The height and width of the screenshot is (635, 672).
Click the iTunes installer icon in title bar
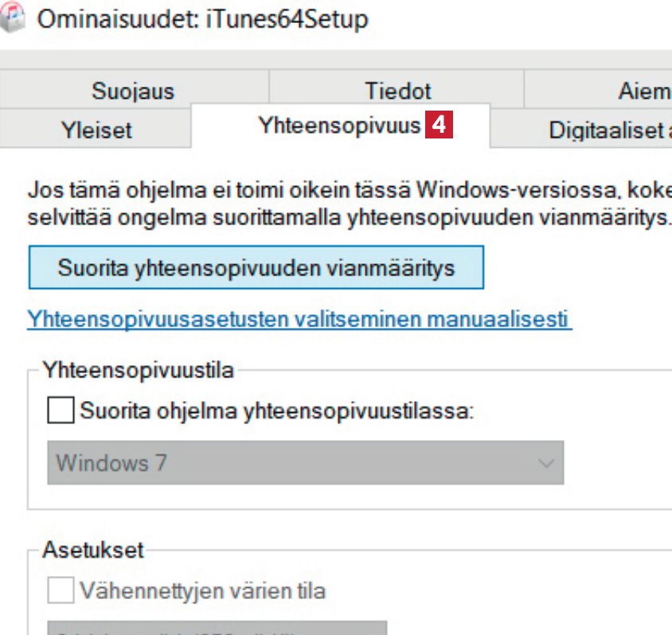(x=11, y=19)
